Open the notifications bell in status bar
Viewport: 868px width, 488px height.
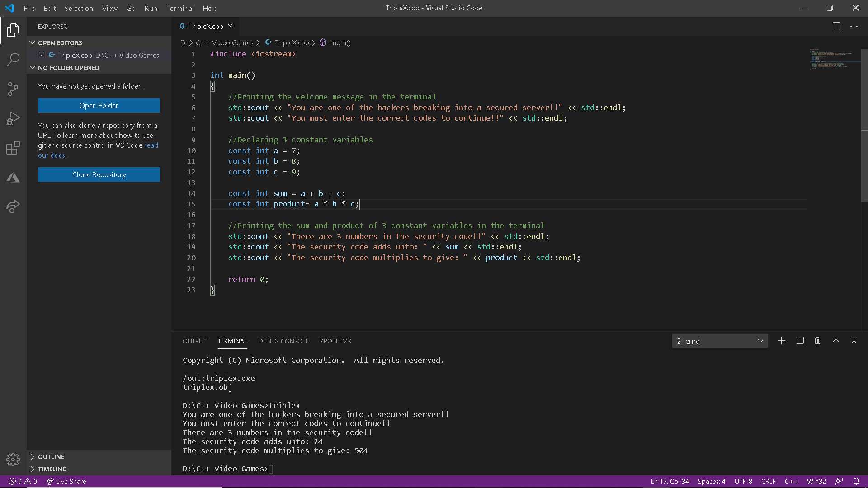(x=857, y=482)
